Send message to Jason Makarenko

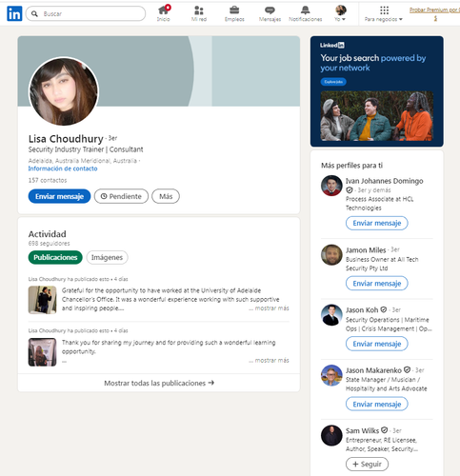[377, 404]
